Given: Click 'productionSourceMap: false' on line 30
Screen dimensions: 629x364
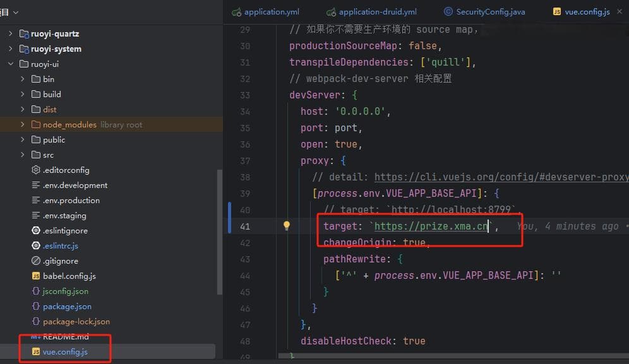Looking at the screenshot, I should [x=365, y=45].
